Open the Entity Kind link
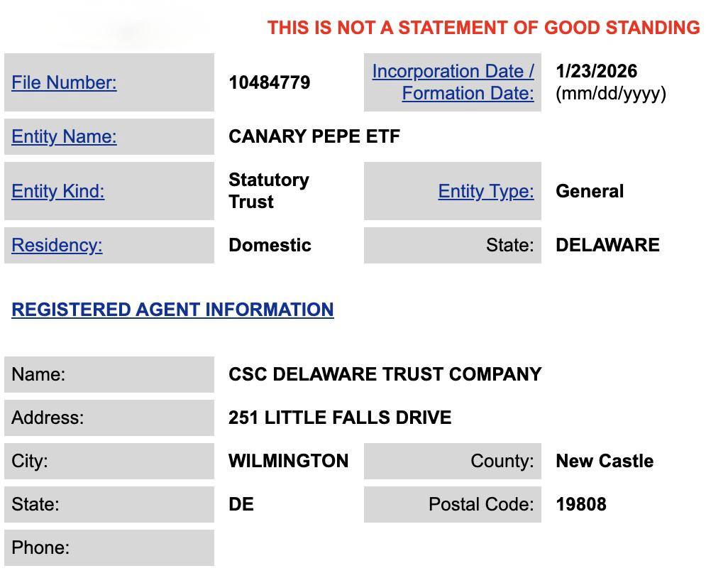Viewport: 728px width, 578px height. click(58, 191)
